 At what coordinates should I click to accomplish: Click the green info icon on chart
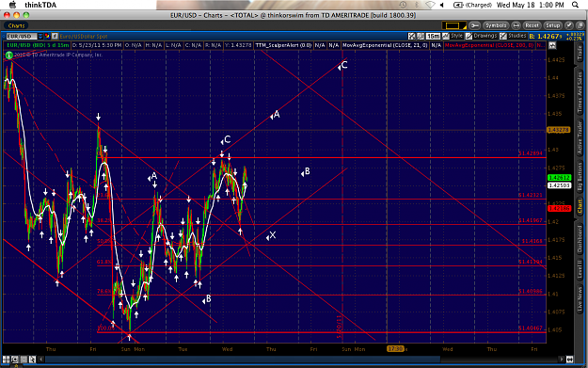pos(9,55)
